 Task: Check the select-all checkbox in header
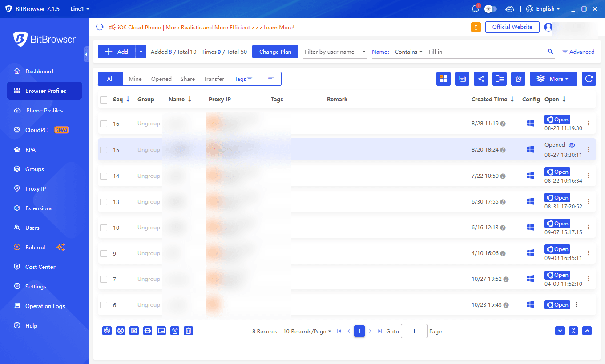[104, 100]
